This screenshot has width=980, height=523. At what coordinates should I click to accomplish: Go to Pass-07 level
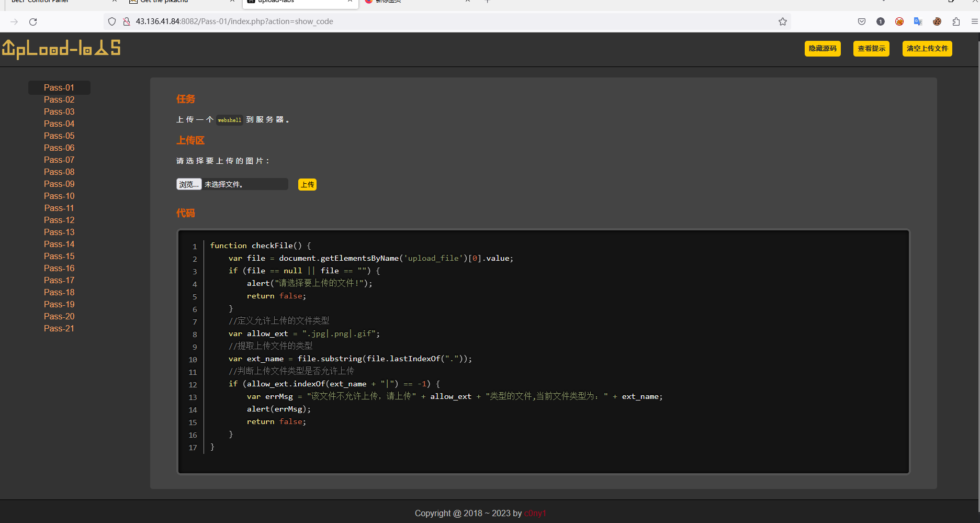pyautogui.click(x=59, y=160)
